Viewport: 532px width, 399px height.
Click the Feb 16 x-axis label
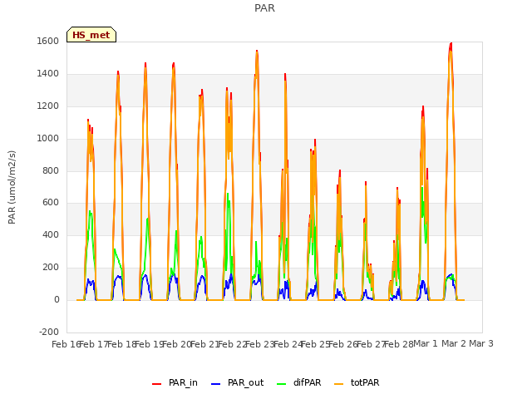[x=66, y=344]
